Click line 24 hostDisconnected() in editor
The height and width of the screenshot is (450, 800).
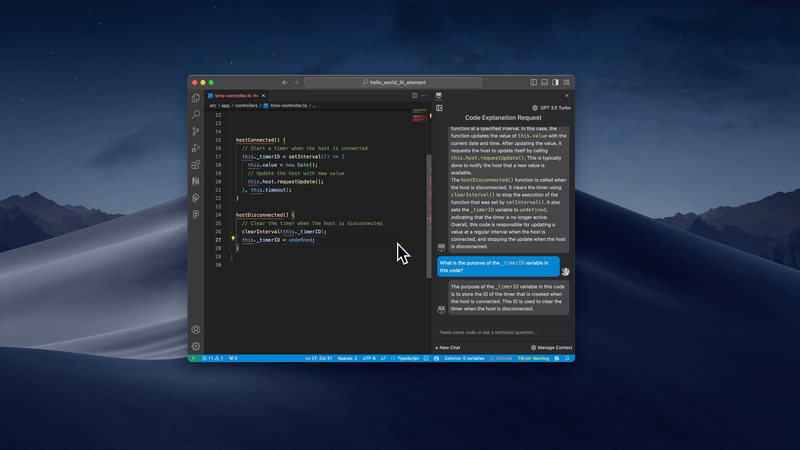tap(264, 215)
